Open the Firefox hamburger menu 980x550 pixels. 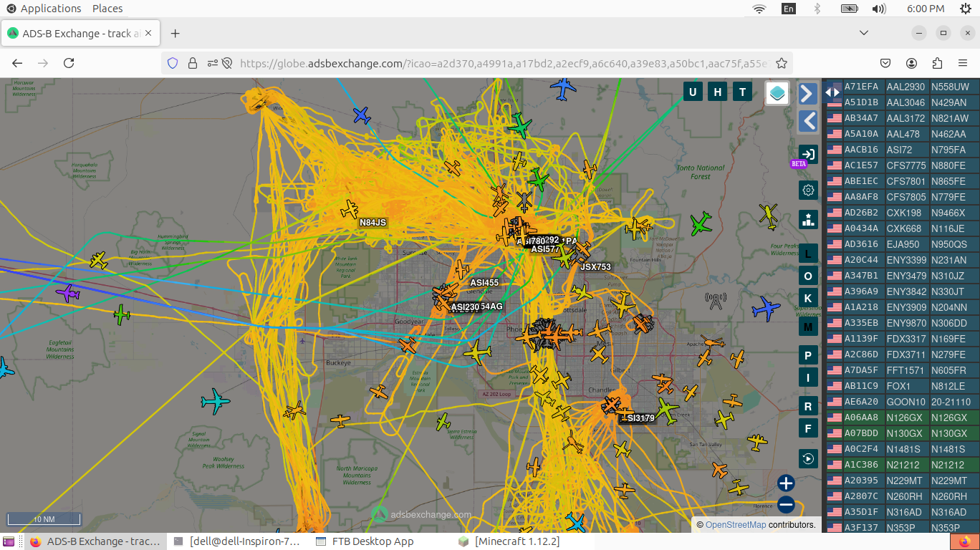click(x=962, y=63)
